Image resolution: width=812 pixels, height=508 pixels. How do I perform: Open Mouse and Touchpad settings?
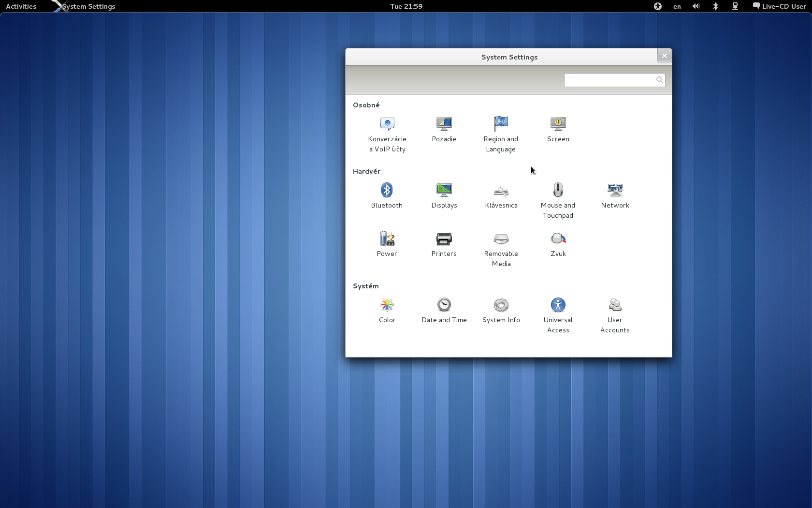[x=558, y=201]
